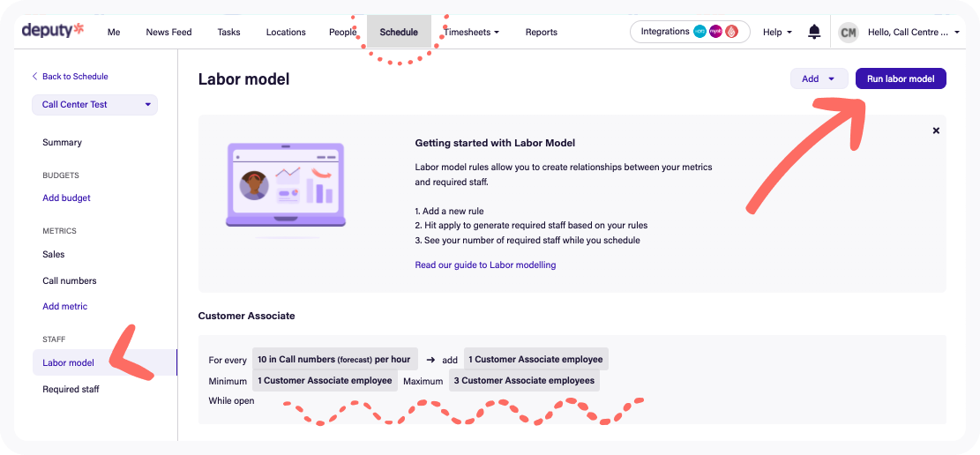Expand the Add dropdown button
980x455 pixels.
pos(819,78)
